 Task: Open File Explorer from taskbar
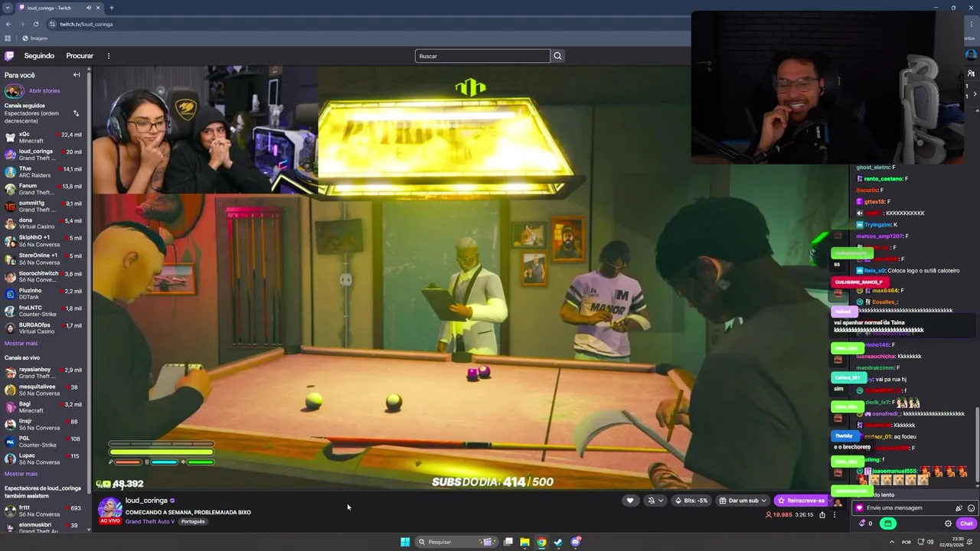(524, 542)
